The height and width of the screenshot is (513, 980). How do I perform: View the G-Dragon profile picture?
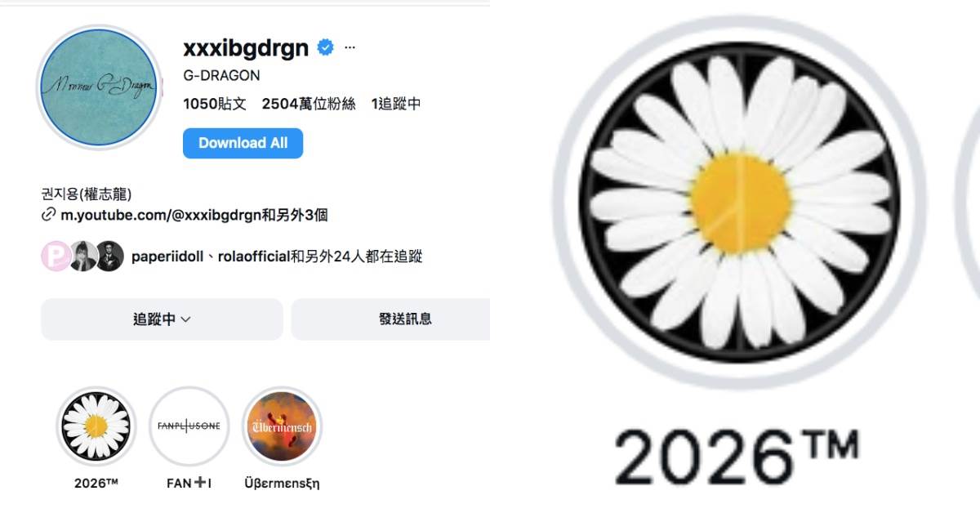pyautogui.click(x=99, y=87)
